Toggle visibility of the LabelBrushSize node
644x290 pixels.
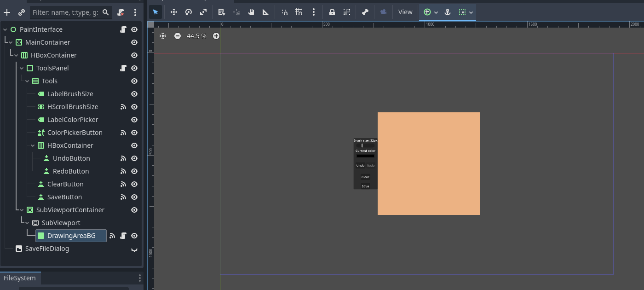134,94
